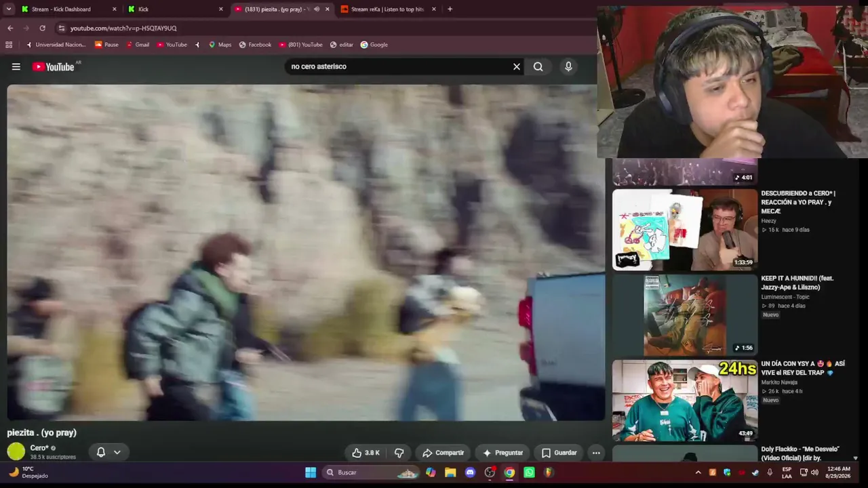Open volume control in system tray
Viewport: 868px width, 488px height.
pos(814,472)
